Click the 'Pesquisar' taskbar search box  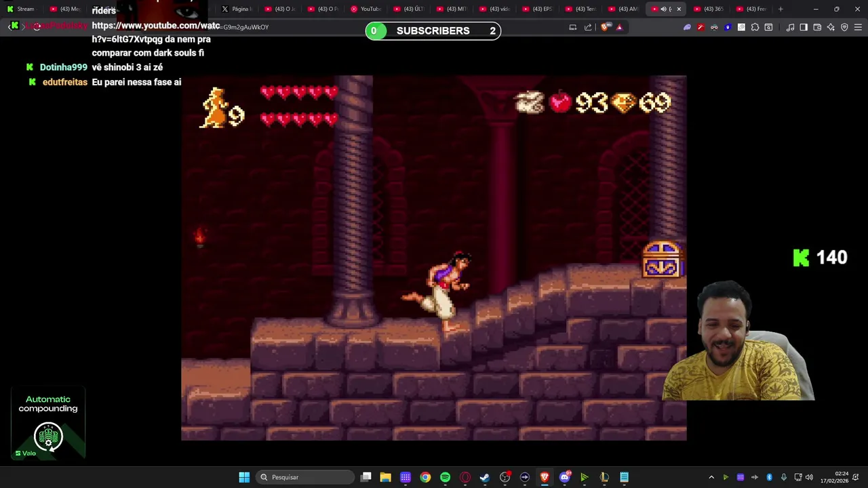pos(304,477)
